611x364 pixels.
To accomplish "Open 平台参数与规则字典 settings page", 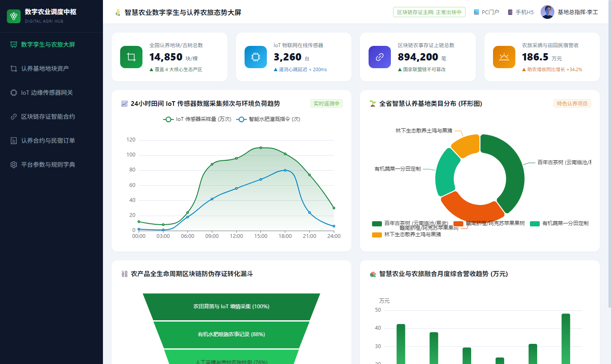I will click(51, 165).
